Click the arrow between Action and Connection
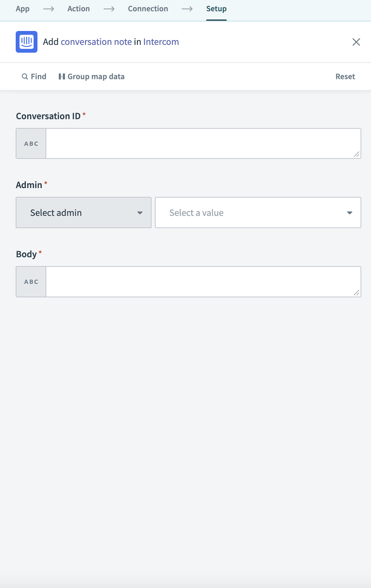This screenshot has width=371, height=588. (x=109, y=9)
